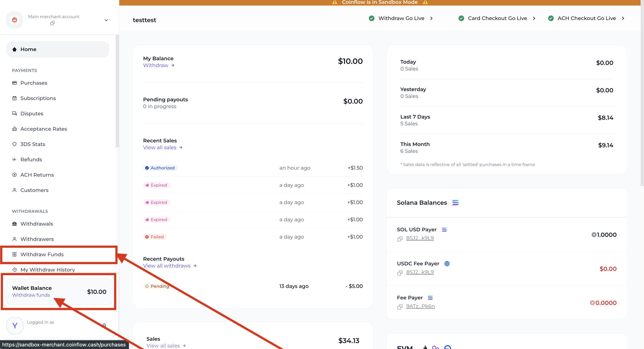Select Withdraw Funds in sidebar
Image resolution: width=644 pixels, height=349 pixels.
pos(42,254)
